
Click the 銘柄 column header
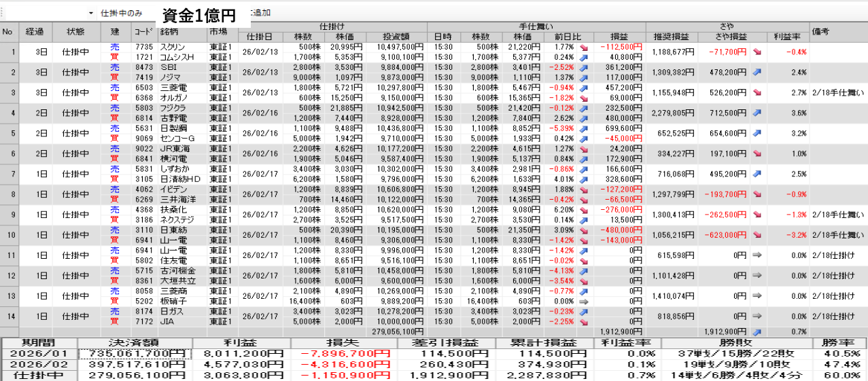169,31
